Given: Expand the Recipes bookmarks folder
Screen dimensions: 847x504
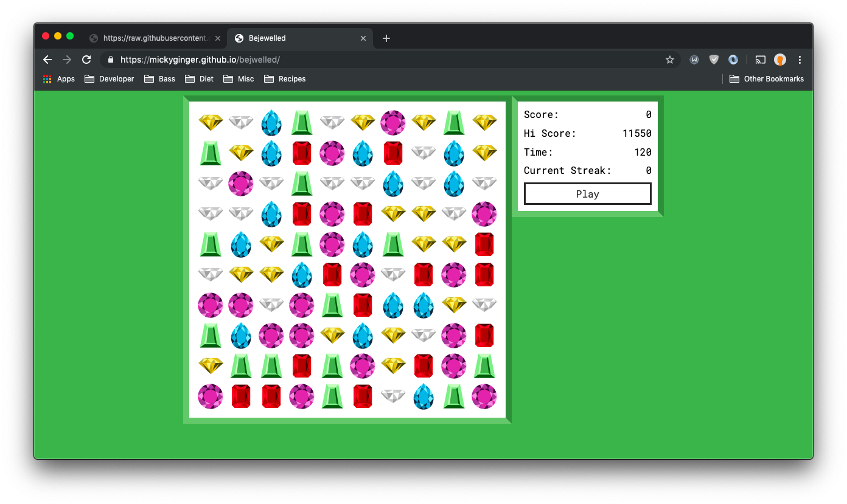Looking at the screenshot, I should click(285, 79).
